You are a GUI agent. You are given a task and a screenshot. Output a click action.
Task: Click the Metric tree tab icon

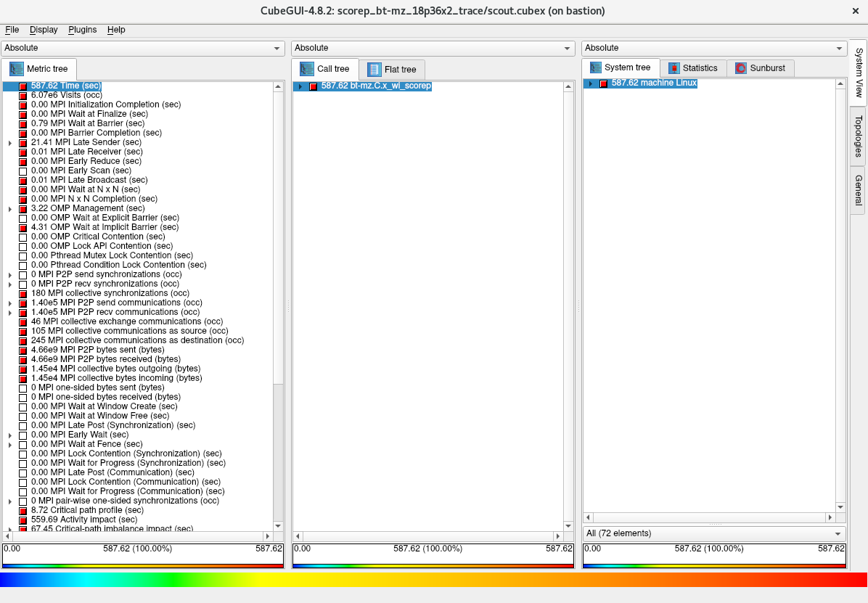click(x=16, y=69)
